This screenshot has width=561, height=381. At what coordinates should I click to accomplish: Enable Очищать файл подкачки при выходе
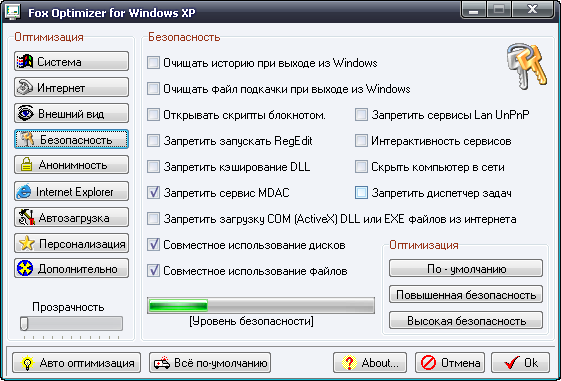153,88
